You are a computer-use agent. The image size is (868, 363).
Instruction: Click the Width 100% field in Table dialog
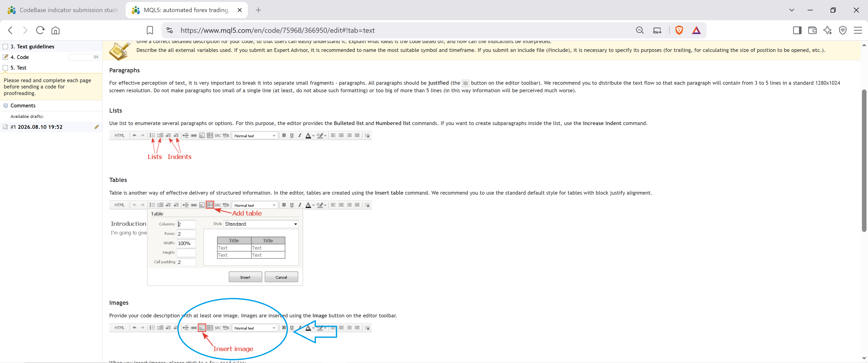click(186, 243)
